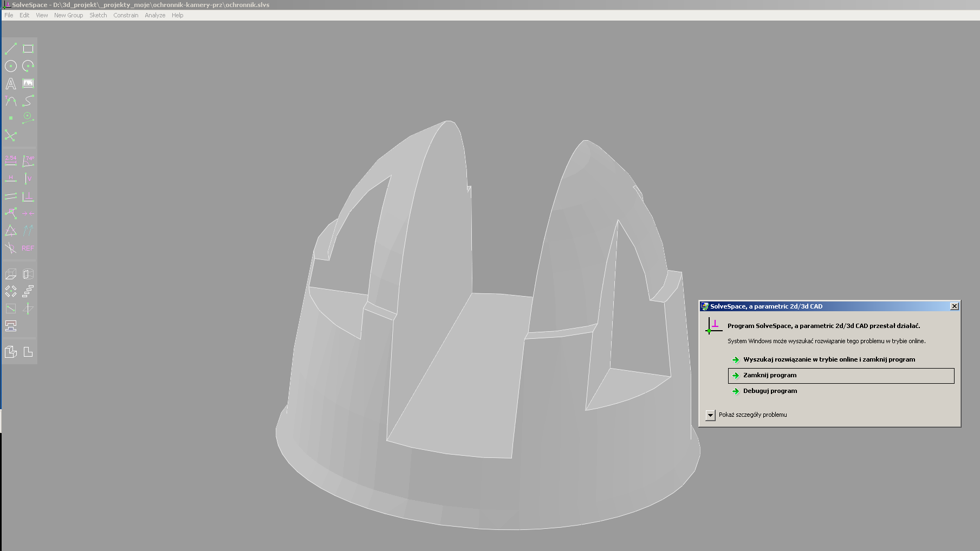Image resolution: width=980 pixels, height=551 pixels.
Task: Select the split curves at intersection tool
Action: pos(11,135)
